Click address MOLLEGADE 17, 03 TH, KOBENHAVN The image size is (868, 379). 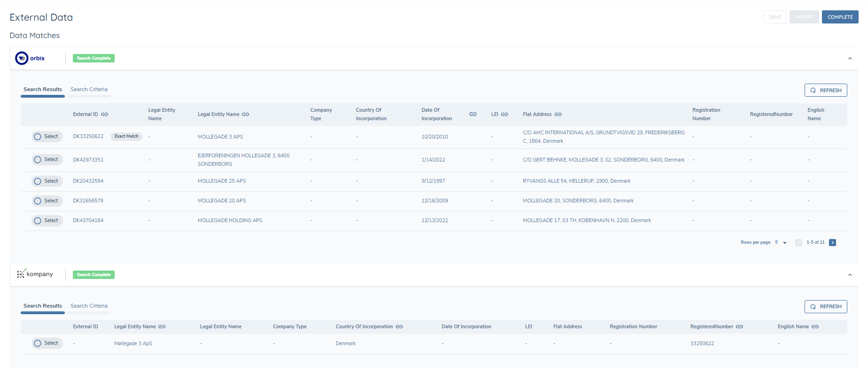587,221
